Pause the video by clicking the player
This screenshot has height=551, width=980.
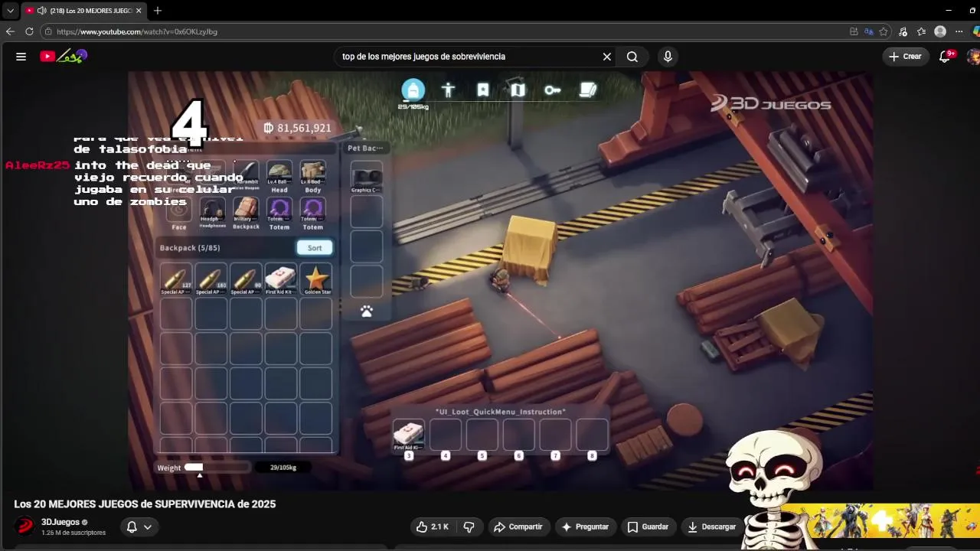click(x=500, y=281)
